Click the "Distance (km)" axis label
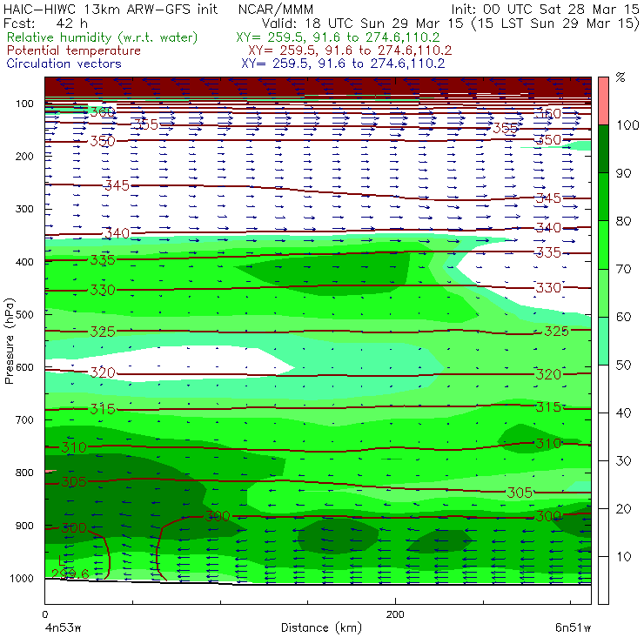 pos(321,627)
